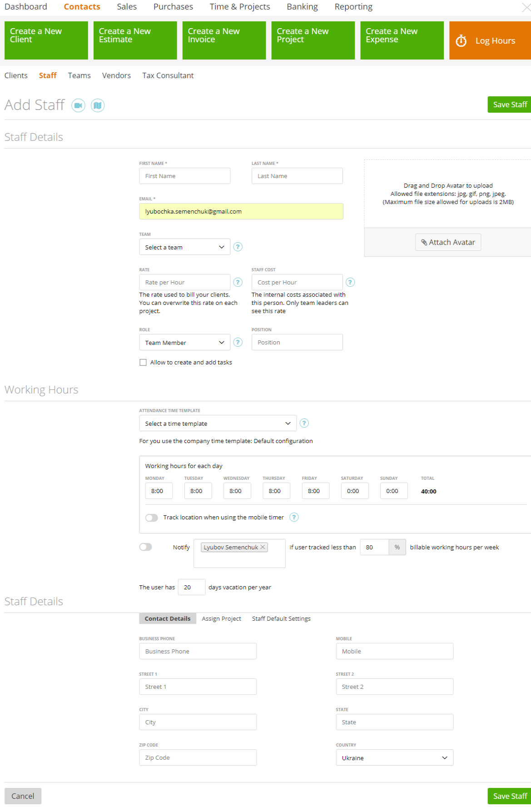
Task: Focus the Street 1 field
Action: 198,687
